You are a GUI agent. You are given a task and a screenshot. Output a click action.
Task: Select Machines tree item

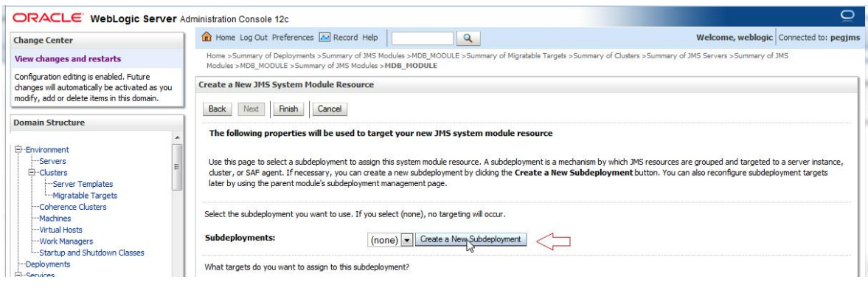(55, 219)
